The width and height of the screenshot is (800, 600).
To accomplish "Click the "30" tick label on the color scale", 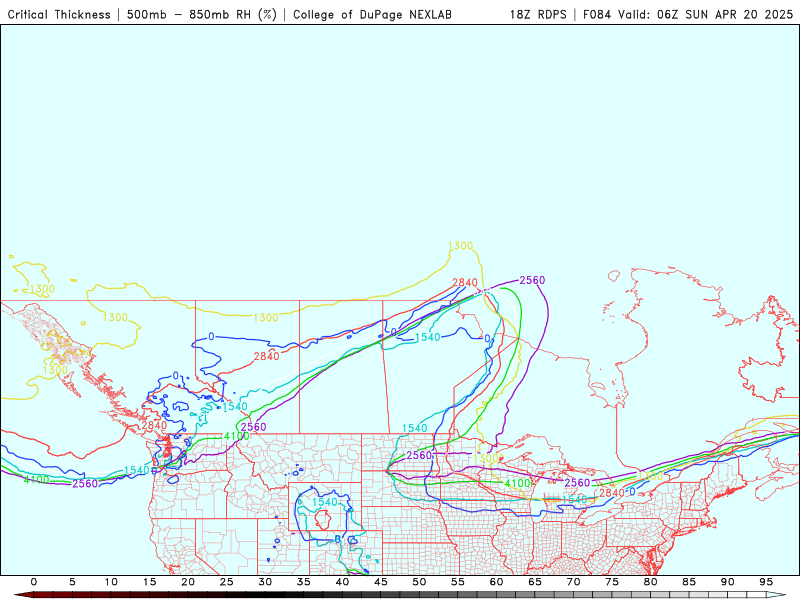I will click(x=265, y=582).
